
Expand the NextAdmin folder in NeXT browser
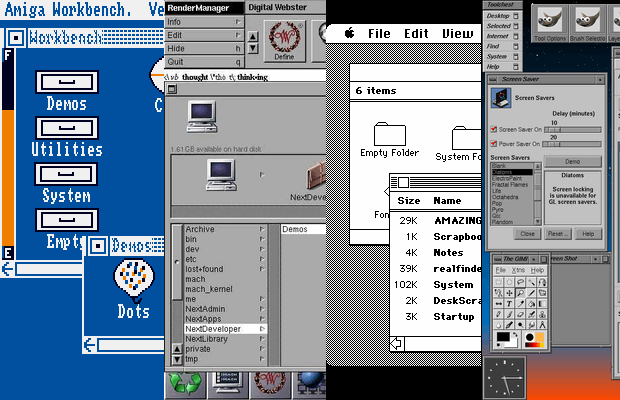[262, 309]
